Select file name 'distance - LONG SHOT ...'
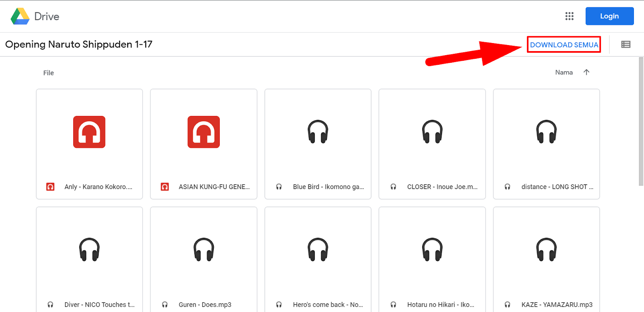This screenshot has height=312, width=644. click(x=557, y=187)
